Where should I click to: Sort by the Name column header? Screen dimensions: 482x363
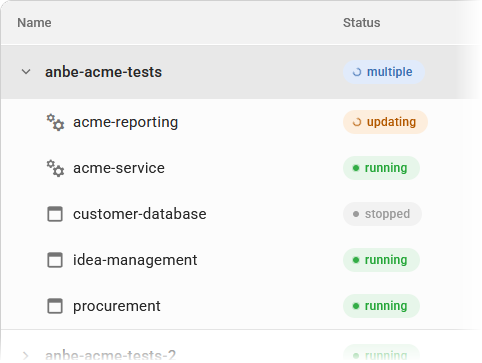click(34, 23)
